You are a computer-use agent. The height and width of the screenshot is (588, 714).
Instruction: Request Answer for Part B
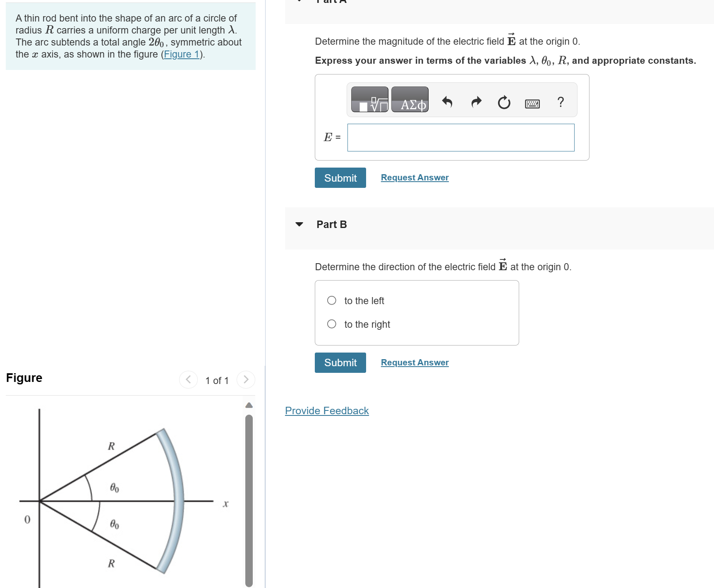[x=414, y=362]
